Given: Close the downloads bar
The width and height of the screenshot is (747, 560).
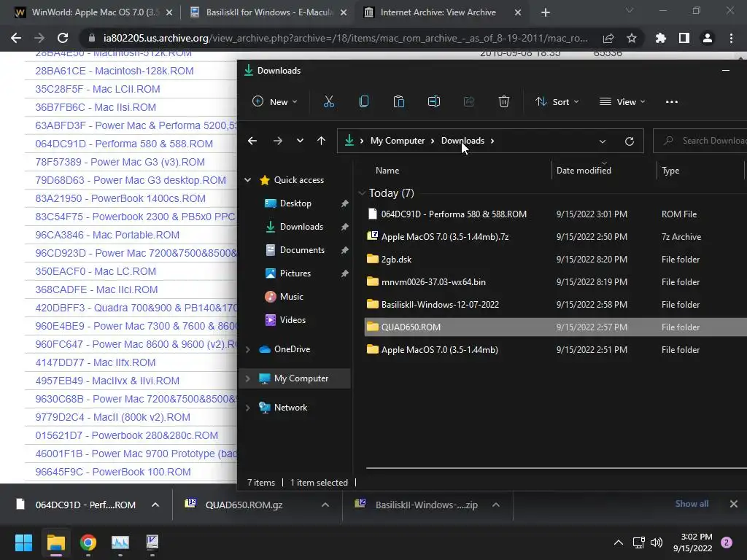Looking at the screenshot, I should point(734,504).
